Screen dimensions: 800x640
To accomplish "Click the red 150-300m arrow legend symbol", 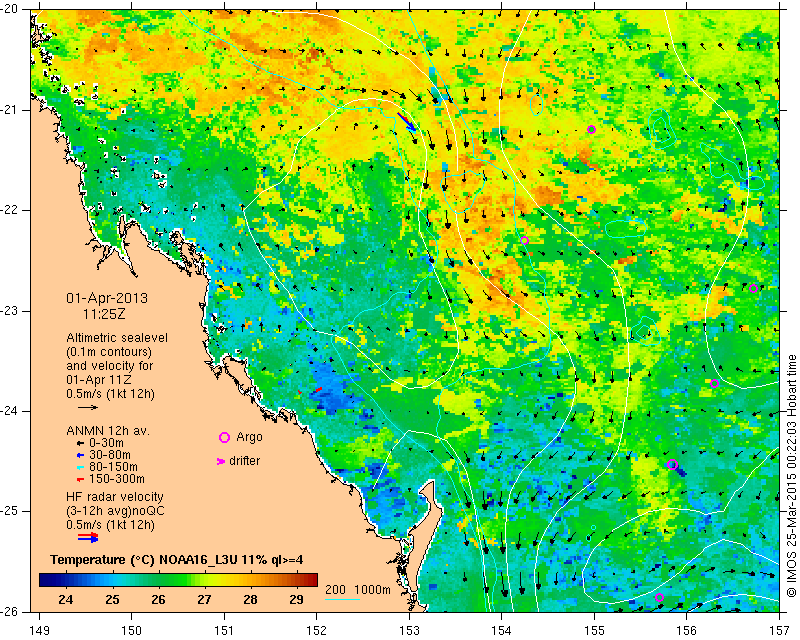I will (x=80, y=479).
